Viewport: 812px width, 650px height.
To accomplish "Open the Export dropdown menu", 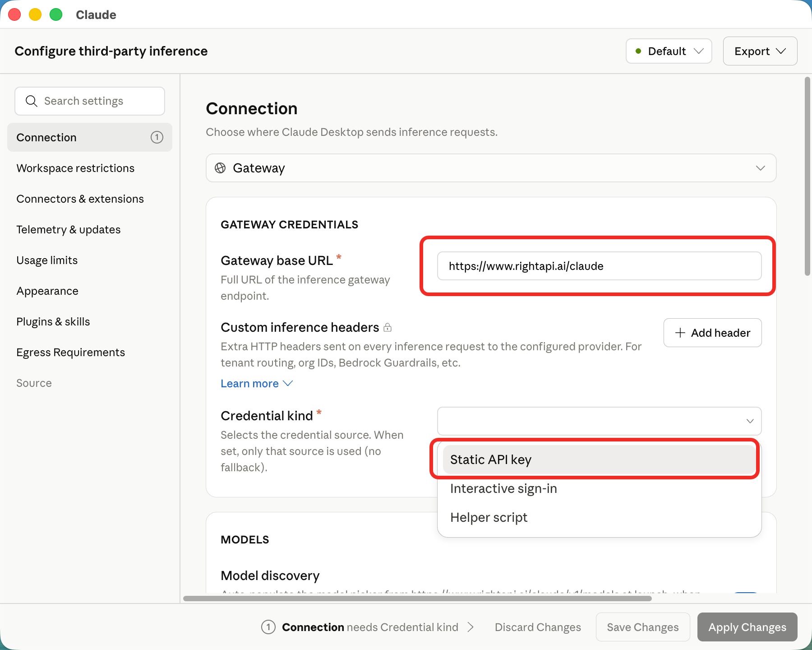I will click(x=760, y=51).
